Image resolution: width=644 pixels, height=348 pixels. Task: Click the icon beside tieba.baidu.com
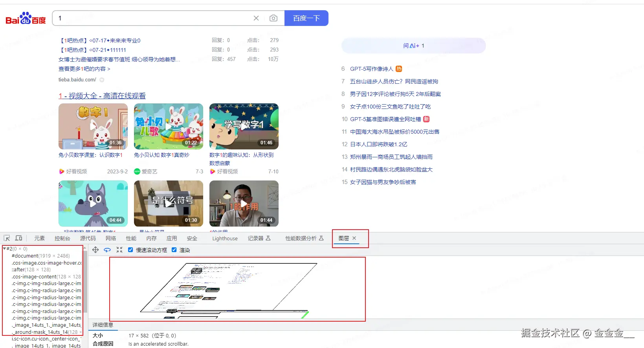pyautogui.click(x=102, y=80)
